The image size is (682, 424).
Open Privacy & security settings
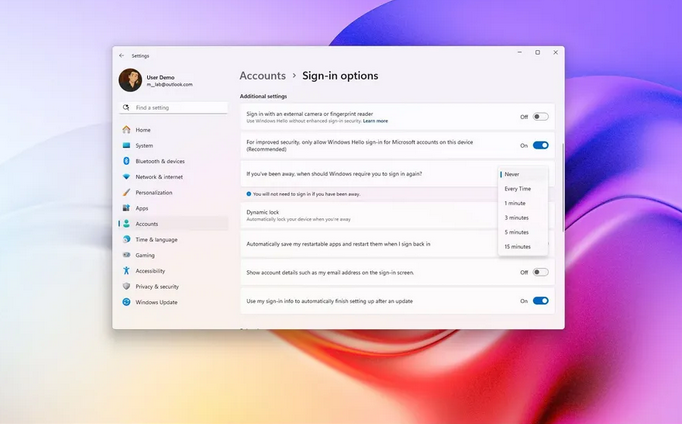click(x=173, y=286)
